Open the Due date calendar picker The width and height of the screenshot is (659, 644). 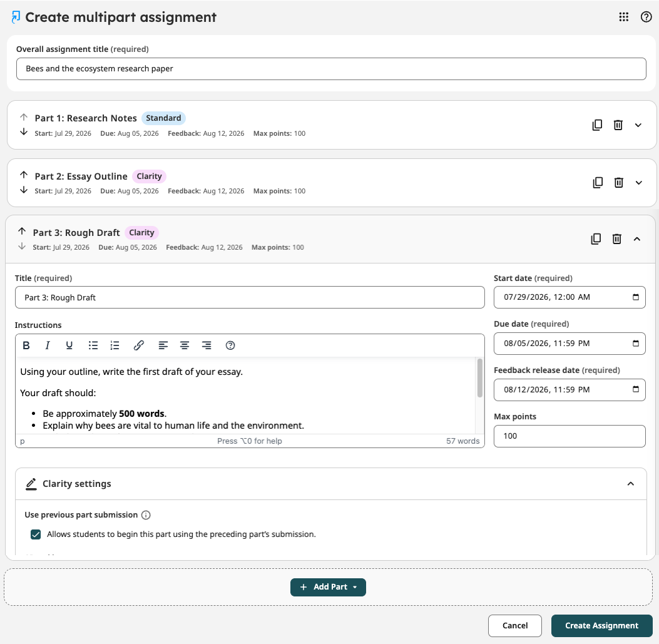point(635,344)
